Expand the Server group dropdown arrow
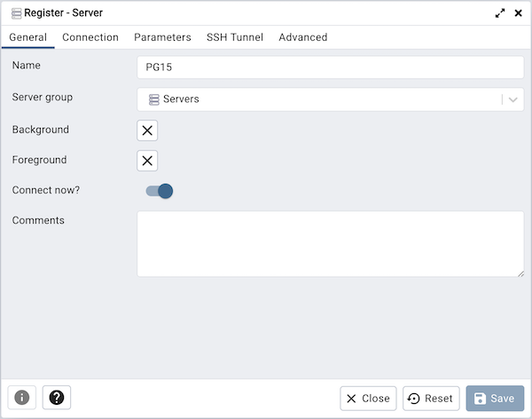This screenshot has width=532, height=419. click(x=513, y=99)
